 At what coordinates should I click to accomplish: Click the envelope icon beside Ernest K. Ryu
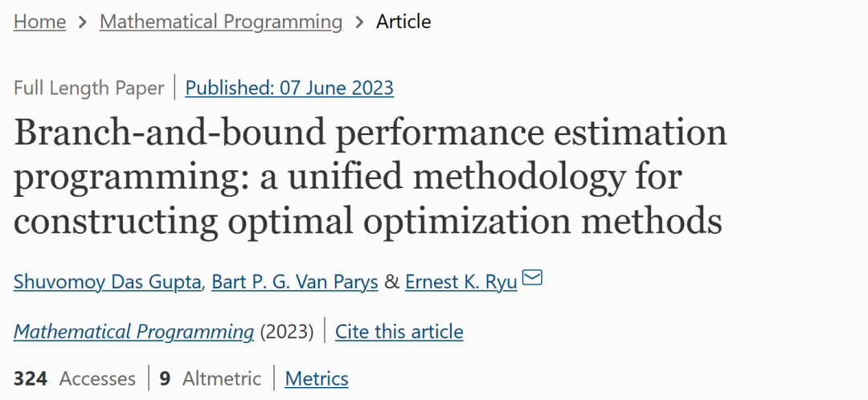533,280
